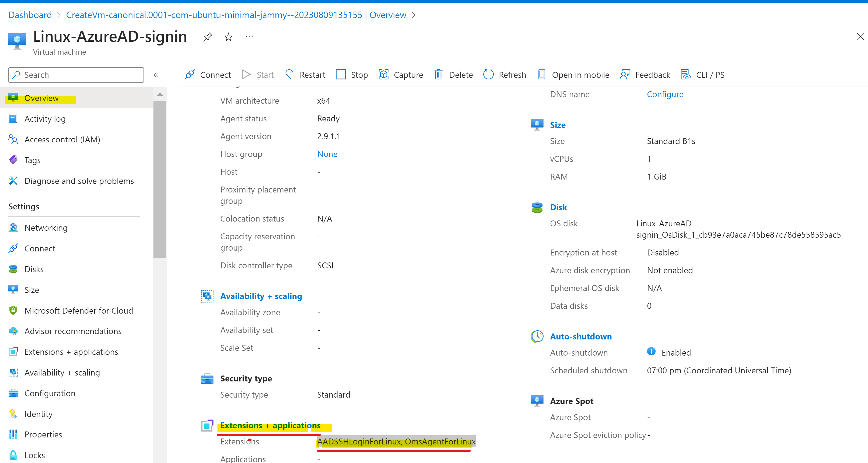Image resolution: width=868 pixels, height=463 pixels.
Task: Open Diagnose and solve problems
Action: click(76, 181)
